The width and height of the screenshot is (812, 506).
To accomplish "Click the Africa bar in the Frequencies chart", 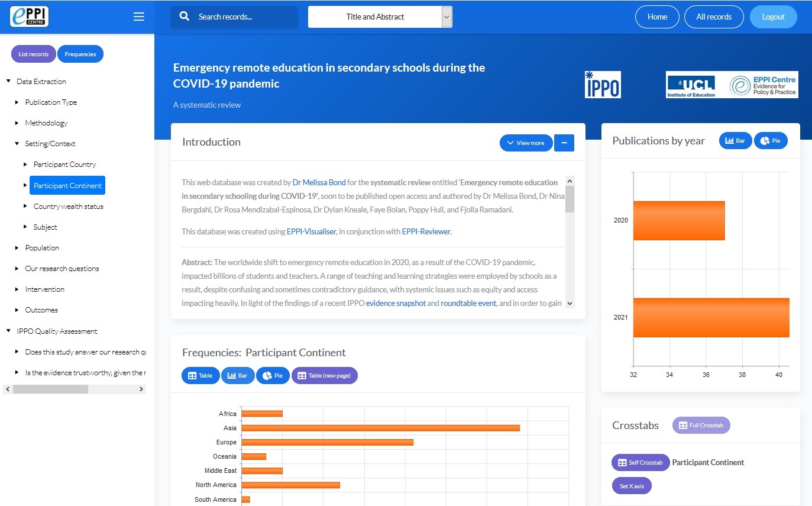I will [x=262, y=414].
